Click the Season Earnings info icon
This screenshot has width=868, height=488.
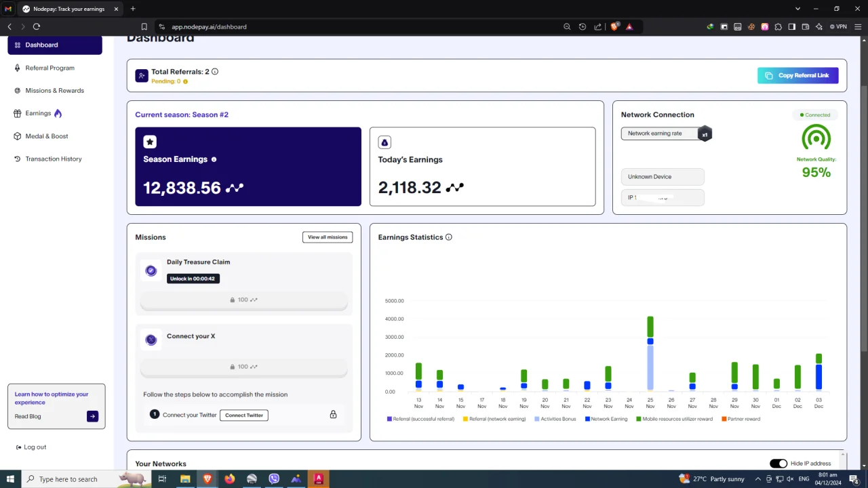click(x=214, y=159)
